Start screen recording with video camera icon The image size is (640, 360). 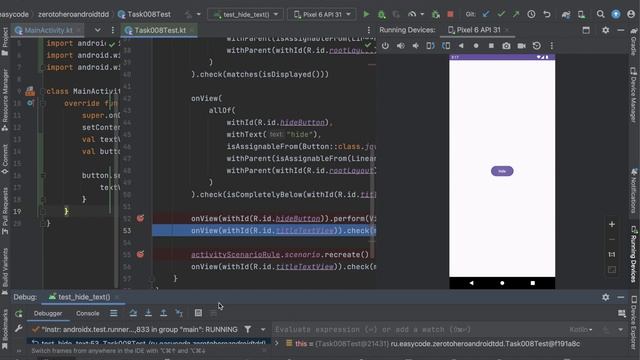tap(521, 46)
